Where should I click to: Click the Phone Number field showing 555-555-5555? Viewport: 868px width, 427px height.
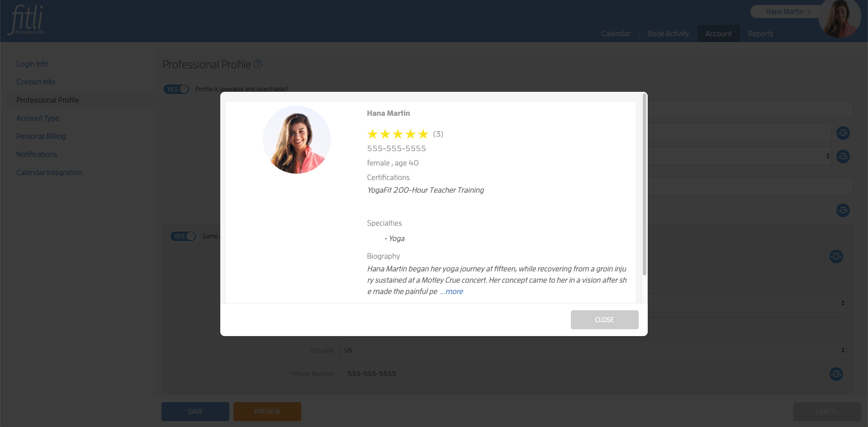click(582, 374)
